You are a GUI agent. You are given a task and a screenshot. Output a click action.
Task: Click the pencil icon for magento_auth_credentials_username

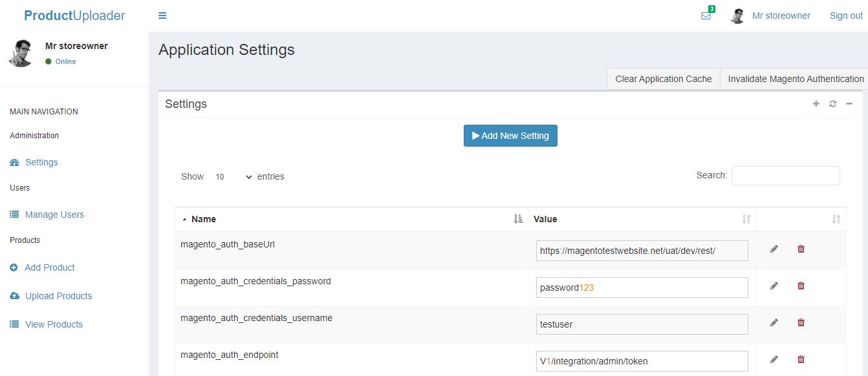coord(774,322)
